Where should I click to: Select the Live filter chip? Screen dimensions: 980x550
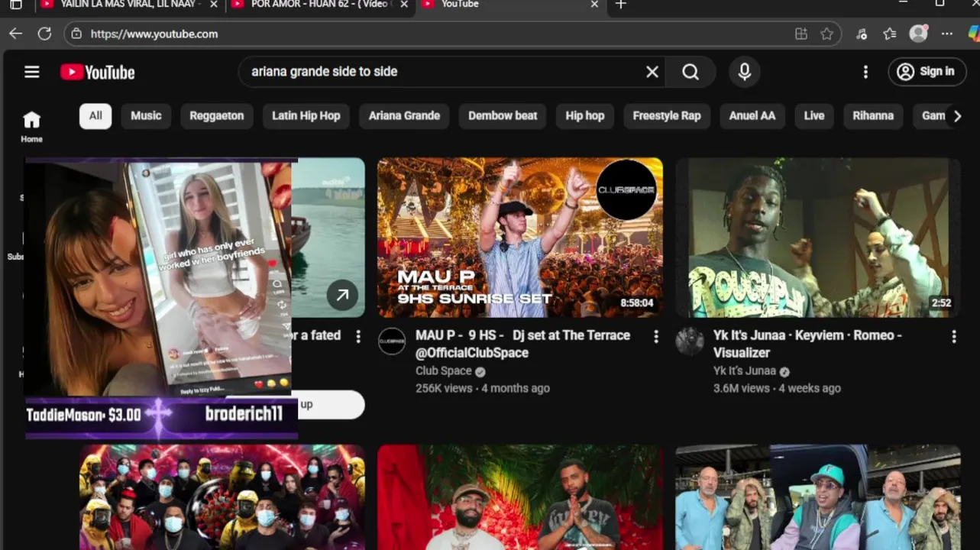(x=813, y=116)
